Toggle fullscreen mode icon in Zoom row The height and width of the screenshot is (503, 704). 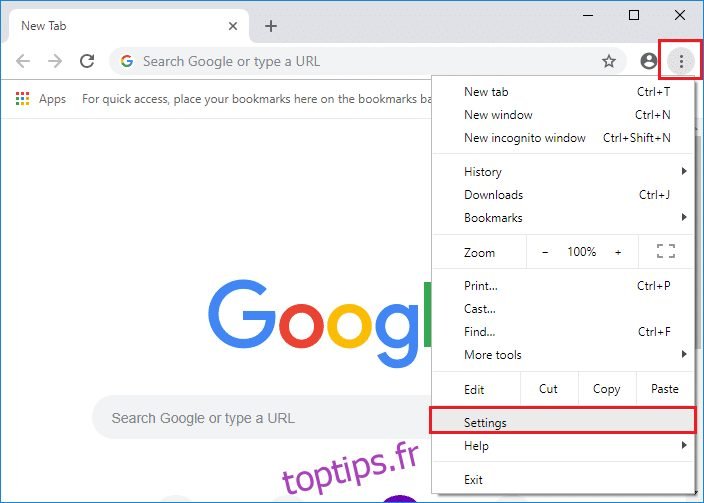click(x=666, y=252)
